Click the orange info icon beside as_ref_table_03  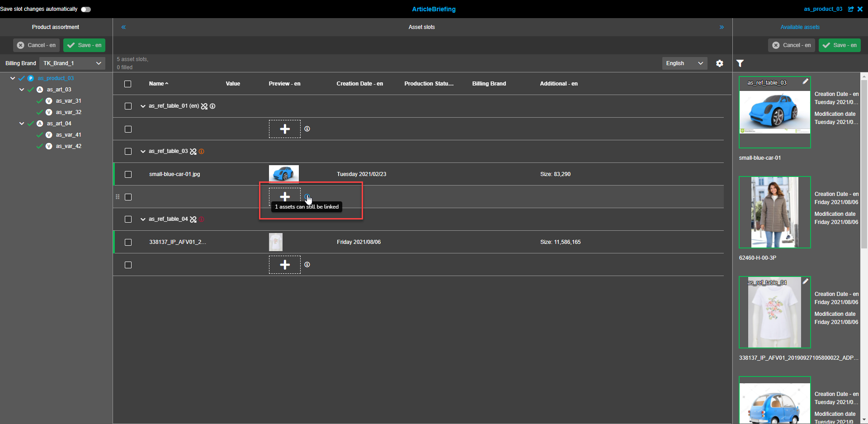click(201, 151)
